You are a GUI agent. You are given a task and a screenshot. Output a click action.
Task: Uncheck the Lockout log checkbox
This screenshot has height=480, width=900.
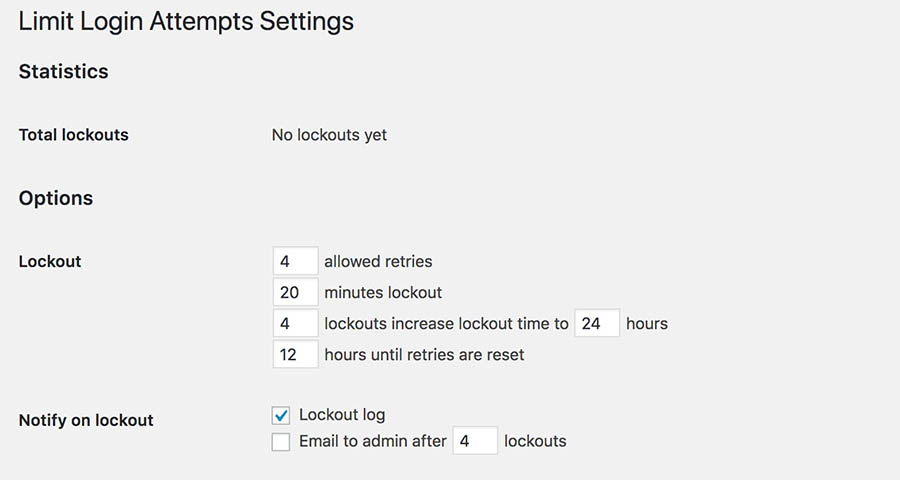point(281,415)
